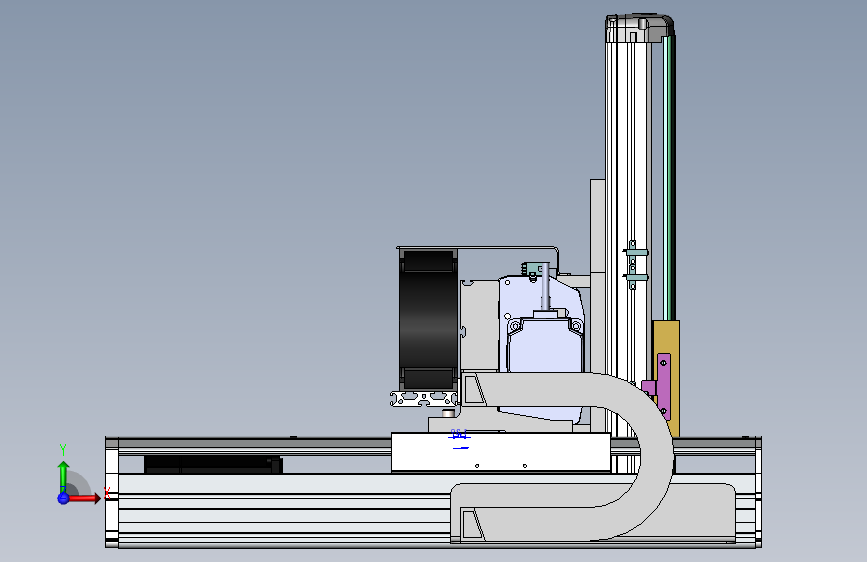The height and width of the screenshot is (562, 867).
Task: Select the gray vertical rod above the switch
Action: [x=545, y=287]
